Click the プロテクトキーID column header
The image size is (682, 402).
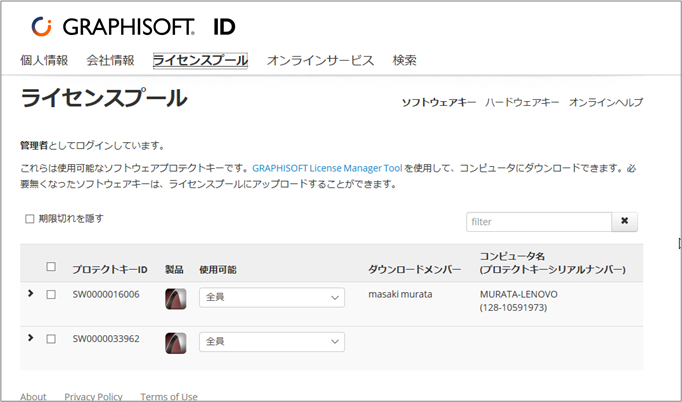coord(110,270)
